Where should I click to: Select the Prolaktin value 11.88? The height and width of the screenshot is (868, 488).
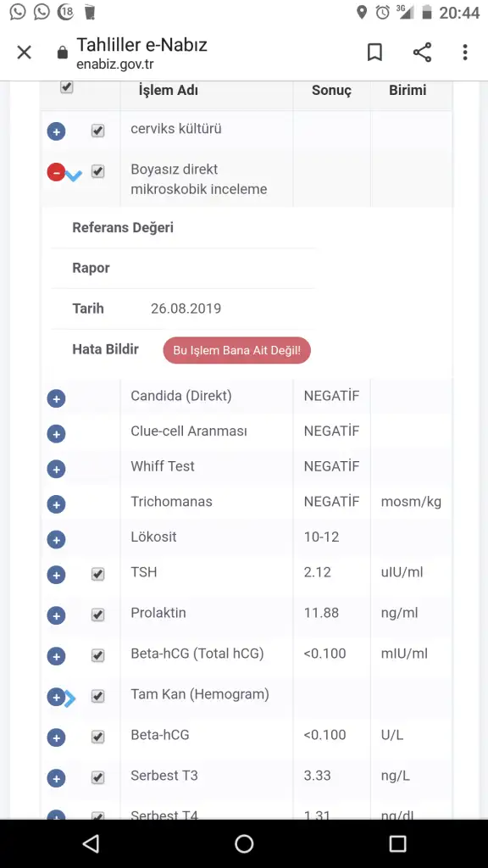click(321, 613)
